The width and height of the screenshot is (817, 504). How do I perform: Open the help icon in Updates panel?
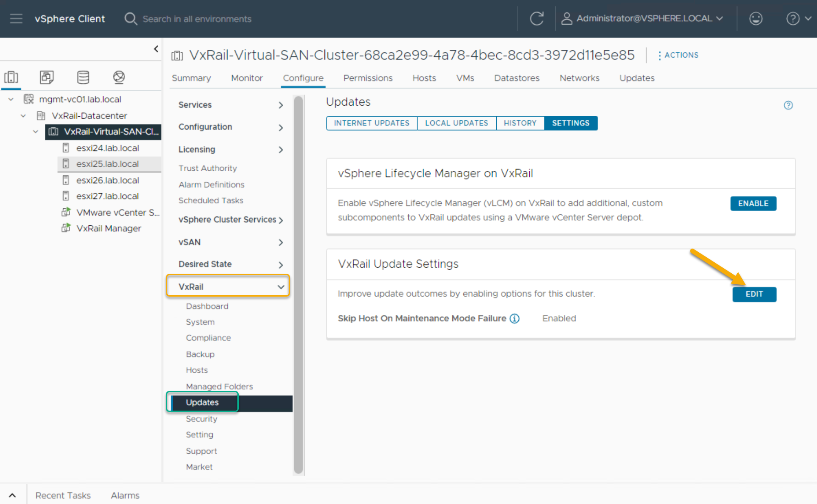pyautogui.click(x=788, y=105)
